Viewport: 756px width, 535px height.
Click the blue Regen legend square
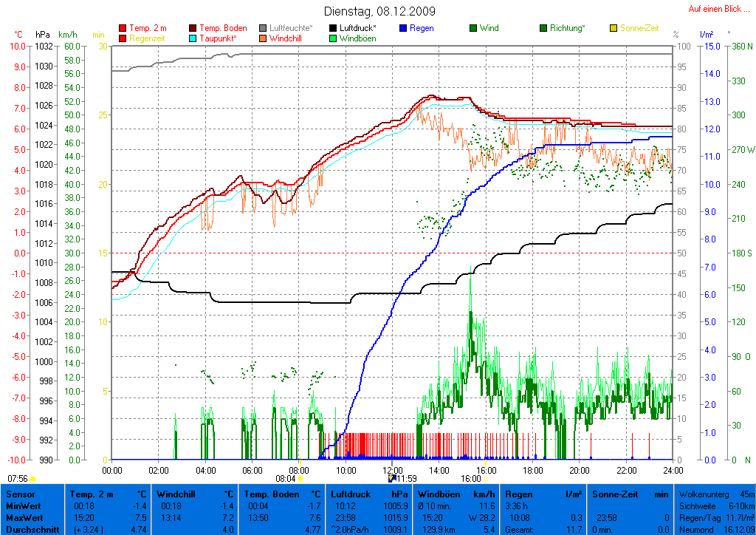[x=403, y=28]
